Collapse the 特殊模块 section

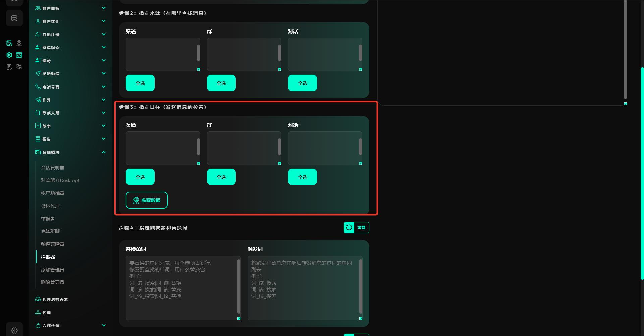(104, 152)
